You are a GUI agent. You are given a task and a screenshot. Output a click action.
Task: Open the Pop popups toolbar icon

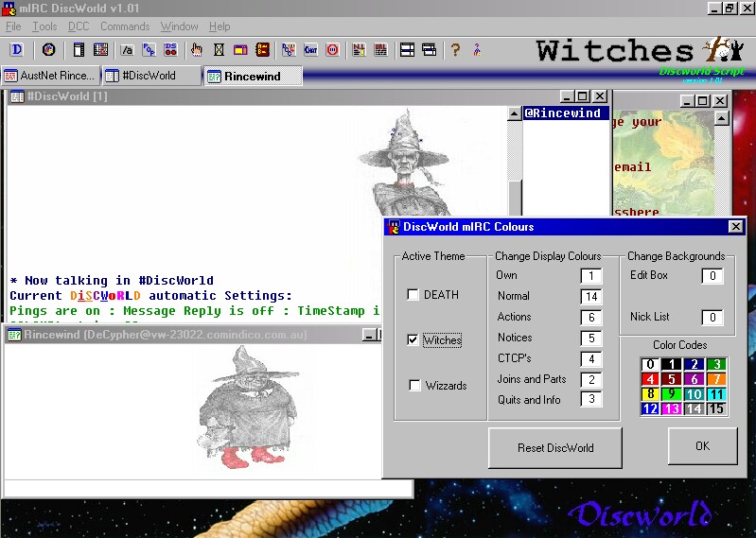pyautogui.click(x=148, y=50)
